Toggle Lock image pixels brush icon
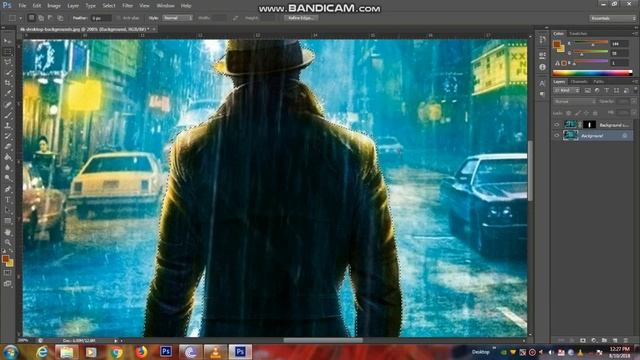 coord(578,113)
